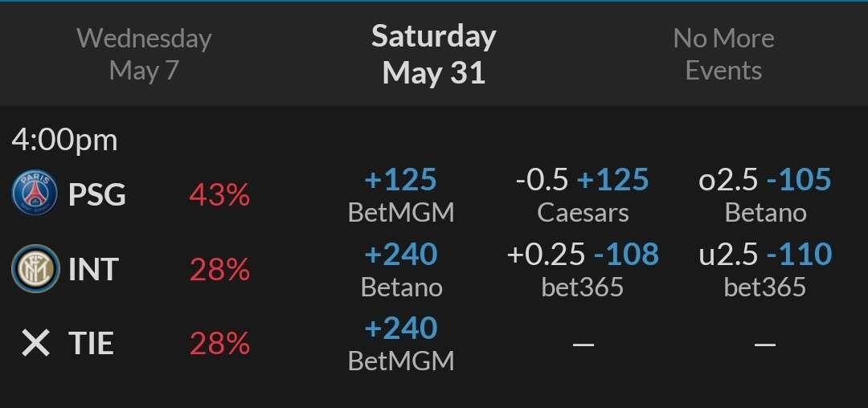Click TIE 28% probability

tap(219, 344)
